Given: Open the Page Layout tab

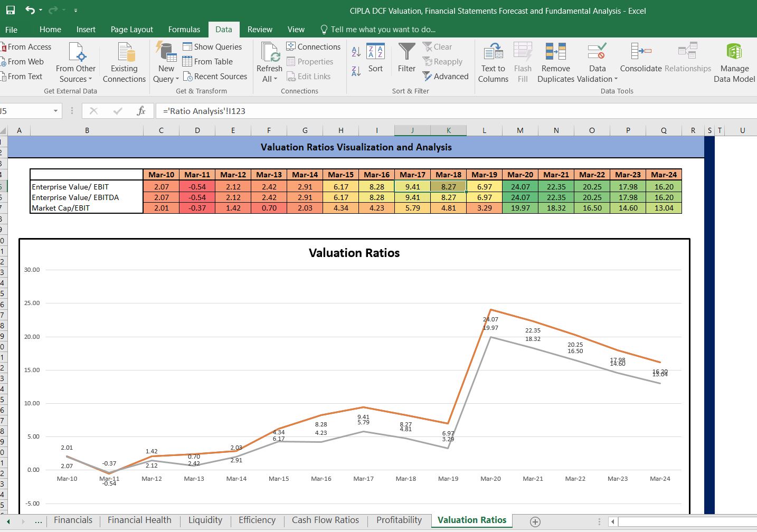Looking at the screenshot, I should [x=131, y=30].
